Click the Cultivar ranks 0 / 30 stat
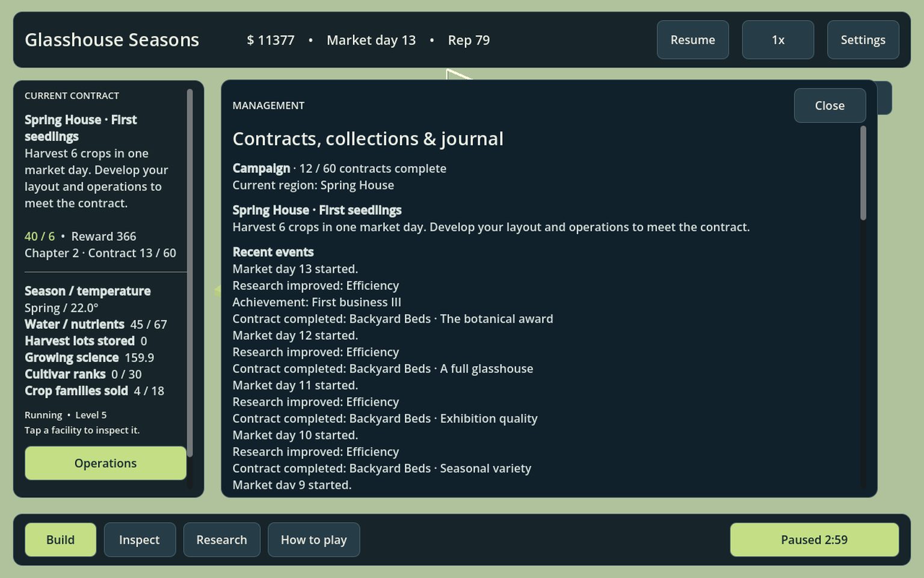 (x=83, y=374)
